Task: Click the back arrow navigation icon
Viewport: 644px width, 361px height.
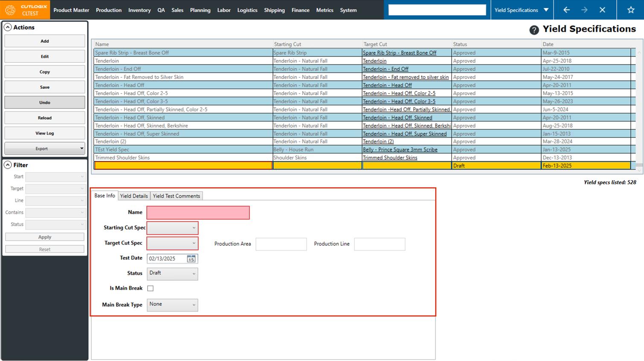Action: 566,10
